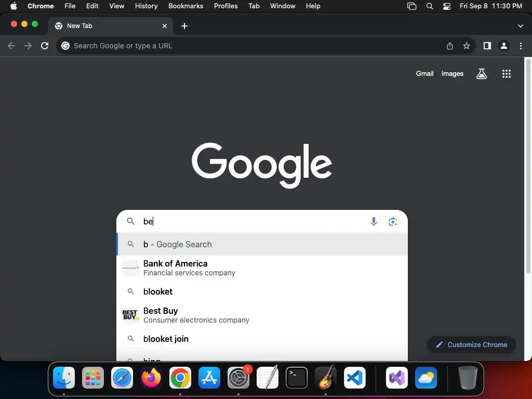Open Google Images link
This screenshot has width=532, height=399.
tap(453, 74)
